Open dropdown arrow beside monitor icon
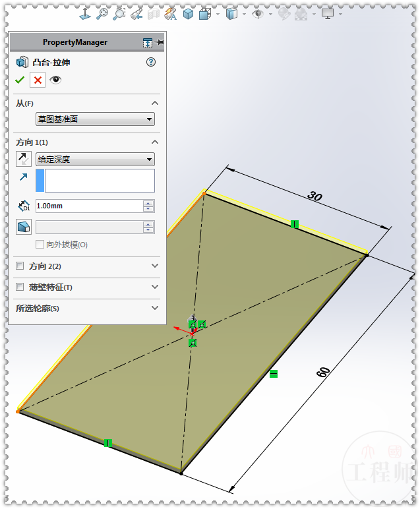The image size is (420, 509). pyautogui.click(x=340, y=14)
